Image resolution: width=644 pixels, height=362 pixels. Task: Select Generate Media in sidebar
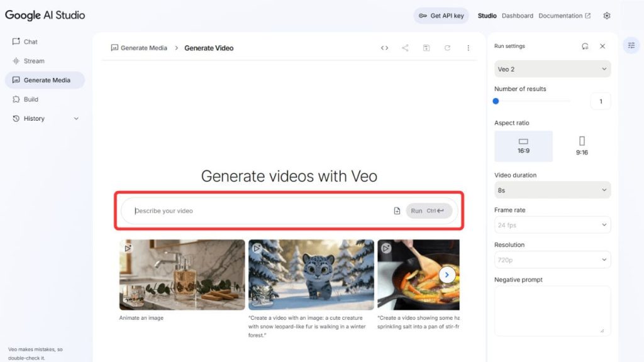click(x=45, y=80)
